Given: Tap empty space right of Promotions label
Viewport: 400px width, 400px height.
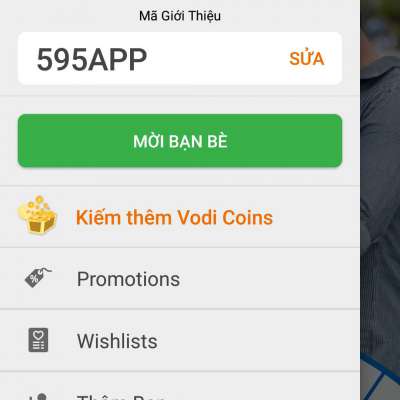Looking at the screenshot, I should click(x=268, y=279).
